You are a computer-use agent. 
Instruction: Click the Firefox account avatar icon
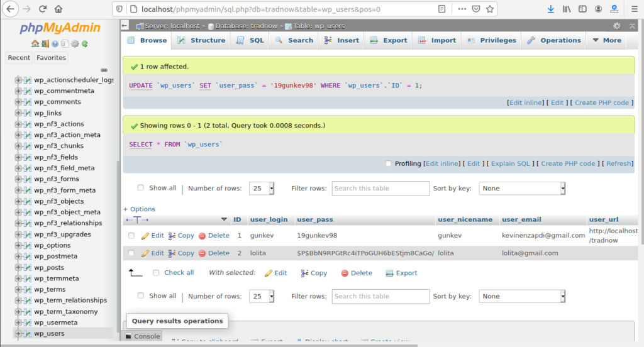(599, 9)
